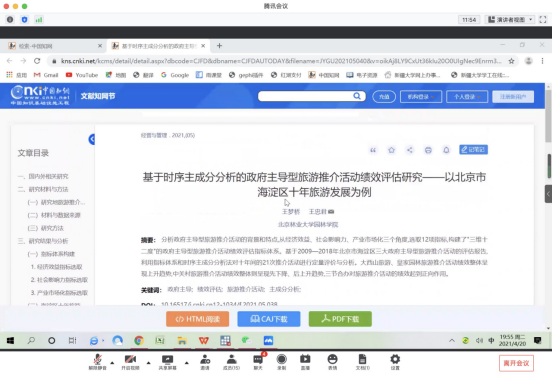The image size is (553, 376).
Task: Click the recharge (充值) button
Action: (x=384, y=97)
